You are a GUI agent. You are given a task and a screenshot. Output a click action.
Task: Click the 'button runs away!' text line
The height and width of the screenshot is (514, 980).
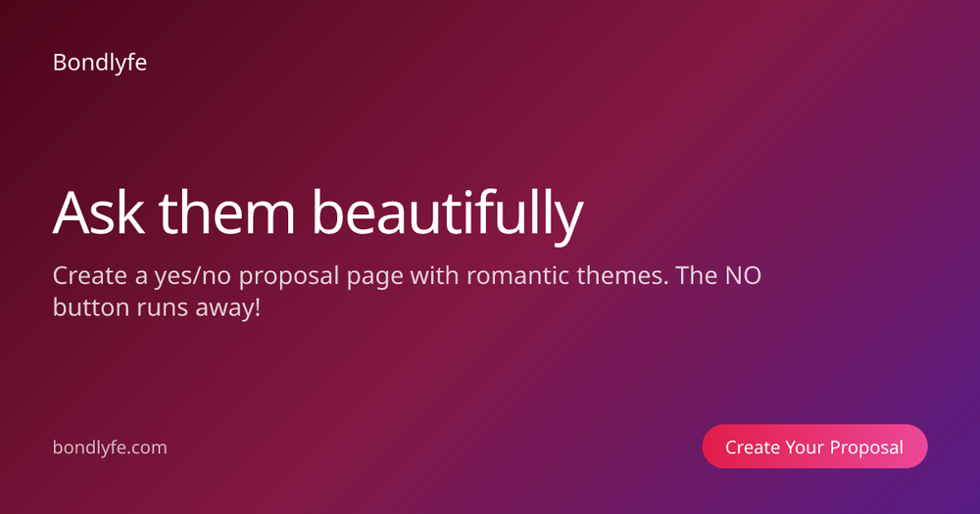[157, 307]
